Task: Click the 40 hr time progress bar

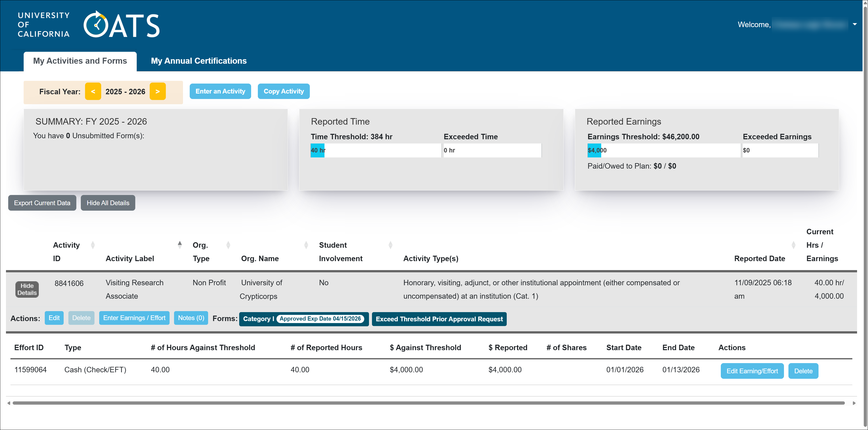Action: [x=318, y=150]
